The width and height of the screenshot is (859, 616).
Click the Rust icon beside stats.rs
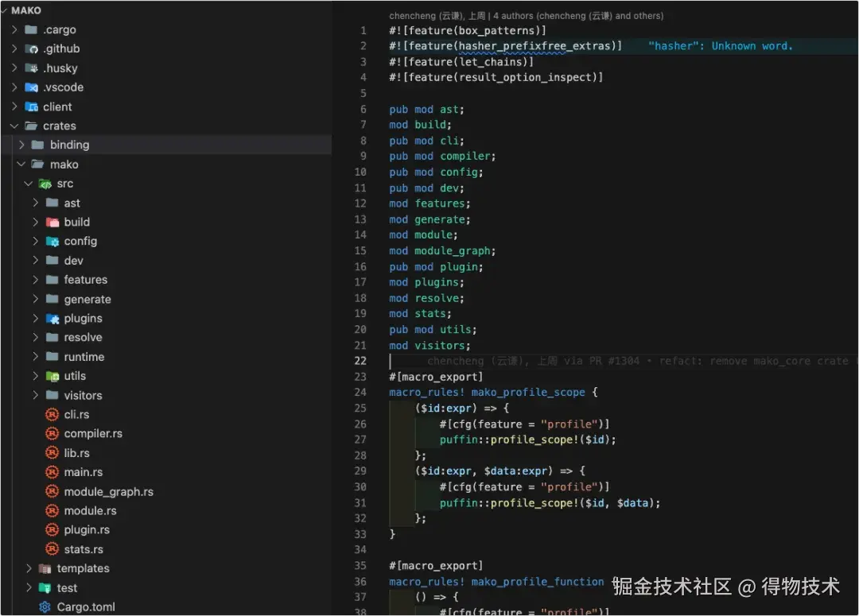click(x=52, y=549)
